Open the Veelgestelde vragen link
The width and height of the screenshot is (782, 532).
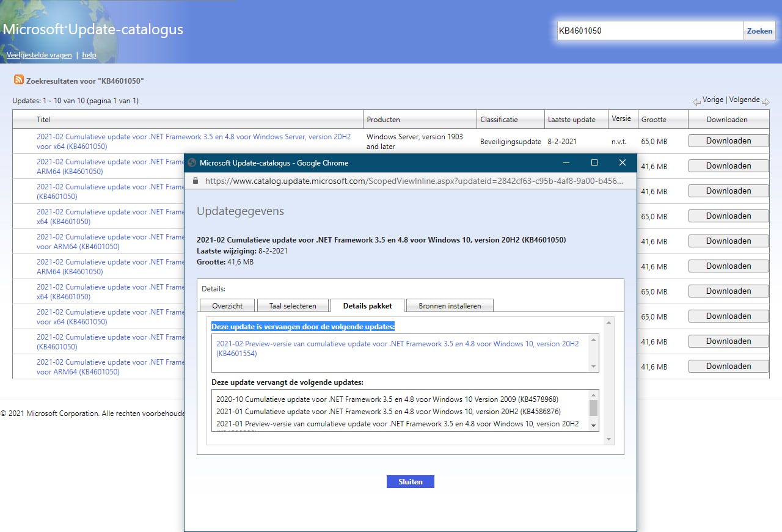[39, 55]
